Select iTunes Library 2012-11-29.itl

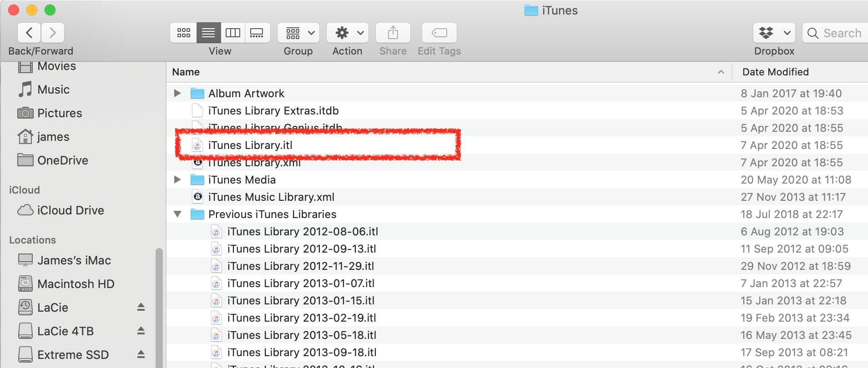click(x=301, y=266)
